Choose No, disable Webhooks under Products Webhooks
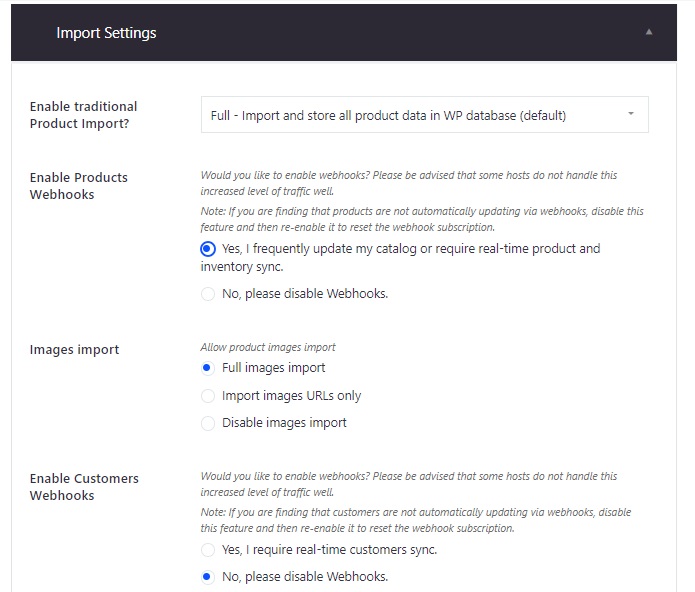Viewport: 695px width, 592px height. point(208,294)
